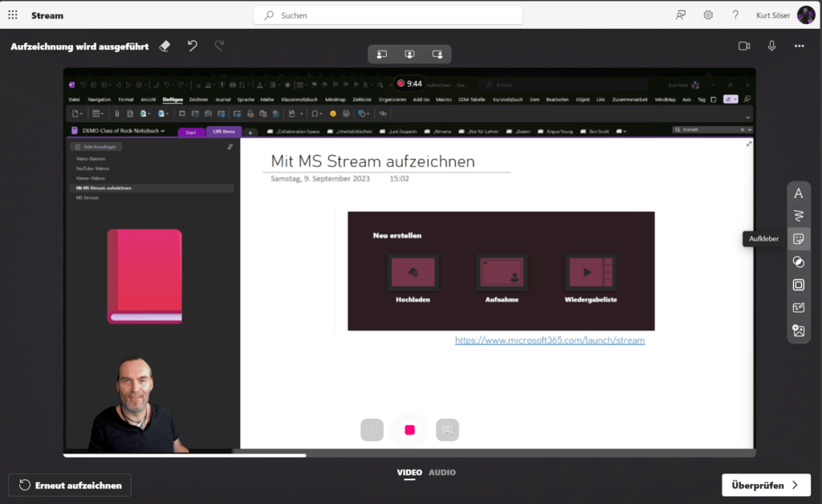Select the freehand ink squiggle tool
Viewport: 822px width, 504px height.
799,216
